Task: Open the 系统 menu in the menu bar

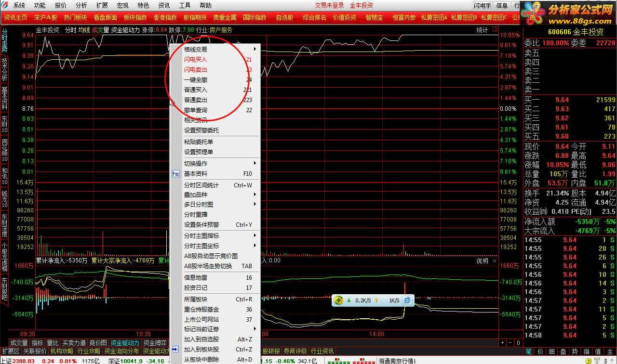Action: 19,6
